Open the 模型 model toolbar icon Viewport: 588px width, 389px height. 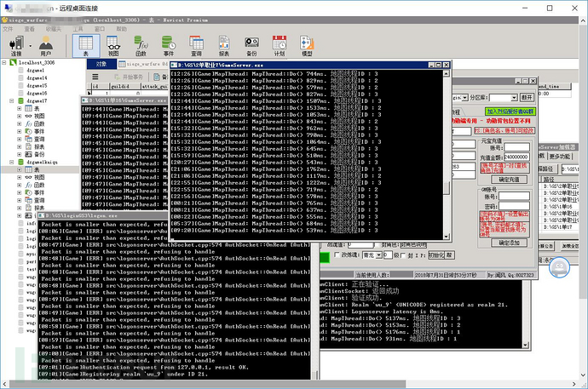307,46
